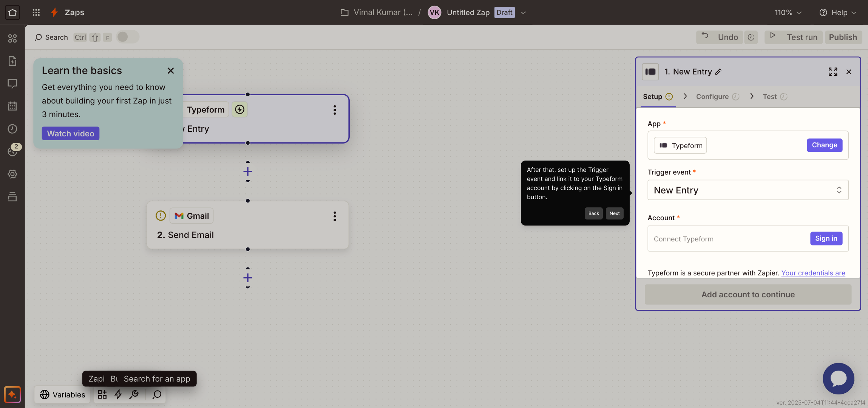This screenshot has height=408, width=868.
Task: Click the Typeform icon in panel header
Action: (x=650, y=72)
